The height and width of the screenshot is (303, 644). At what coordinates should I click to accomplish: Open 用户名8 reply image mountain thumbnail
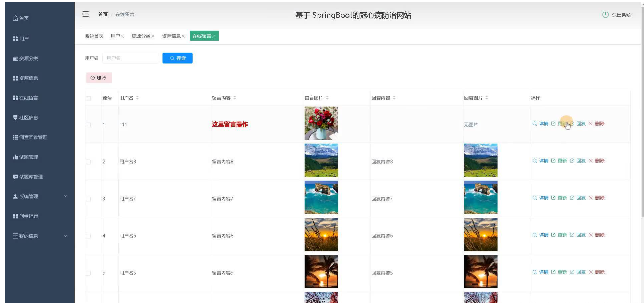481,160
